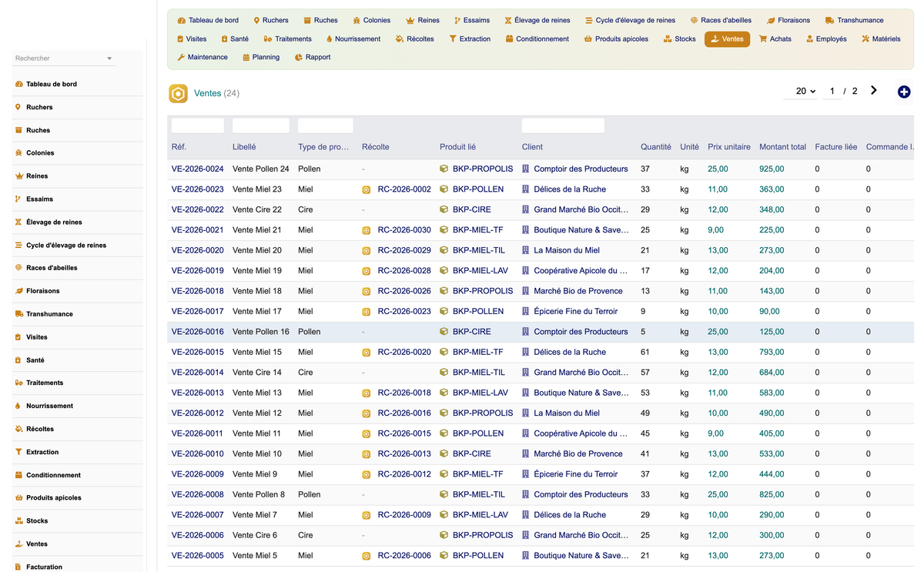Open harvest link RC-2026-0029
The image size is (924, 572).
tap(404, 250)
